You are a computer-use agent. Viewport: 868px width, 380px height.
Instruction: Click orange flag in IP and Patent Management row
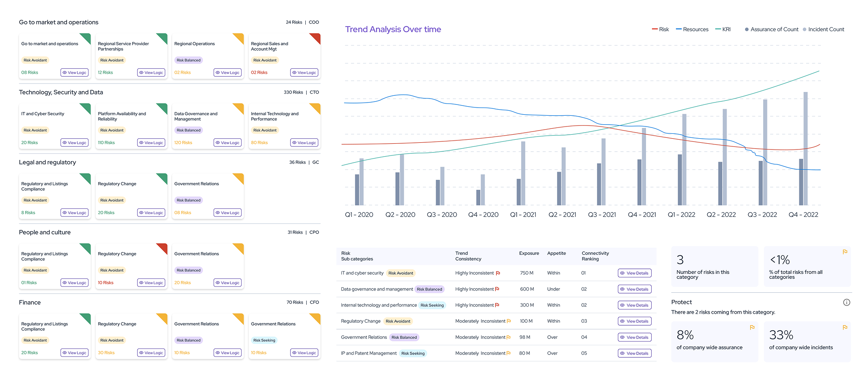[x=509, y=353]
